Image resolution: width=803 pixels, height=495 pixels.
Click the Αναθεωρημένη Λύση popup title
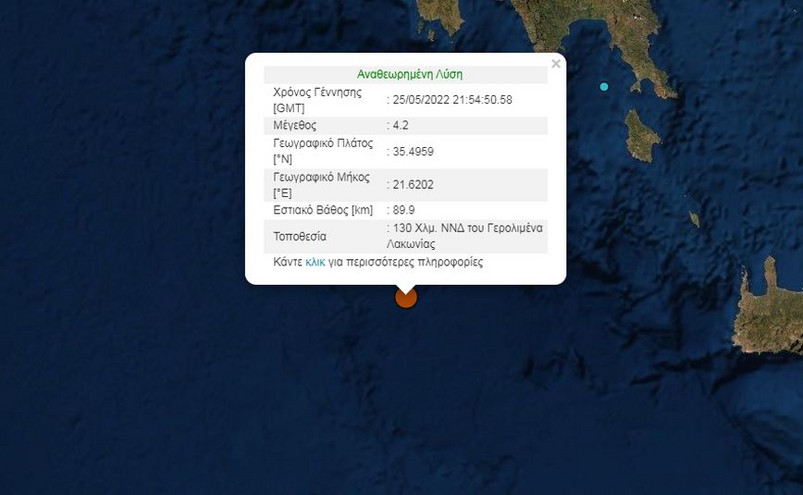(410, 75)
